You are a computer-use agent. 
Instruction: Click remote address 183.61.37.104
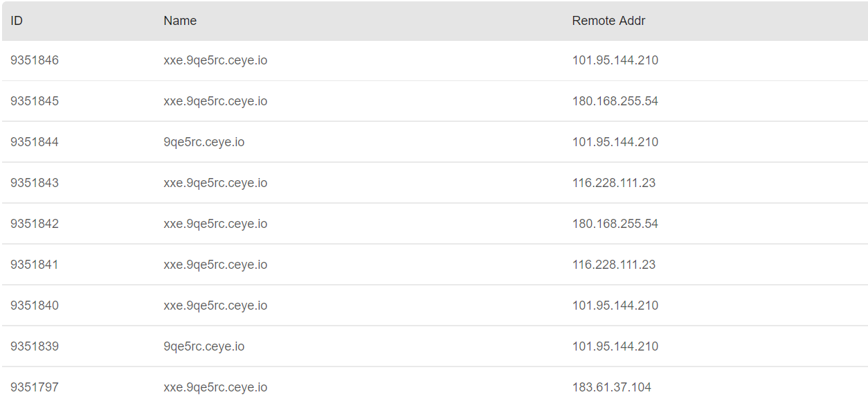click(612, 387)
